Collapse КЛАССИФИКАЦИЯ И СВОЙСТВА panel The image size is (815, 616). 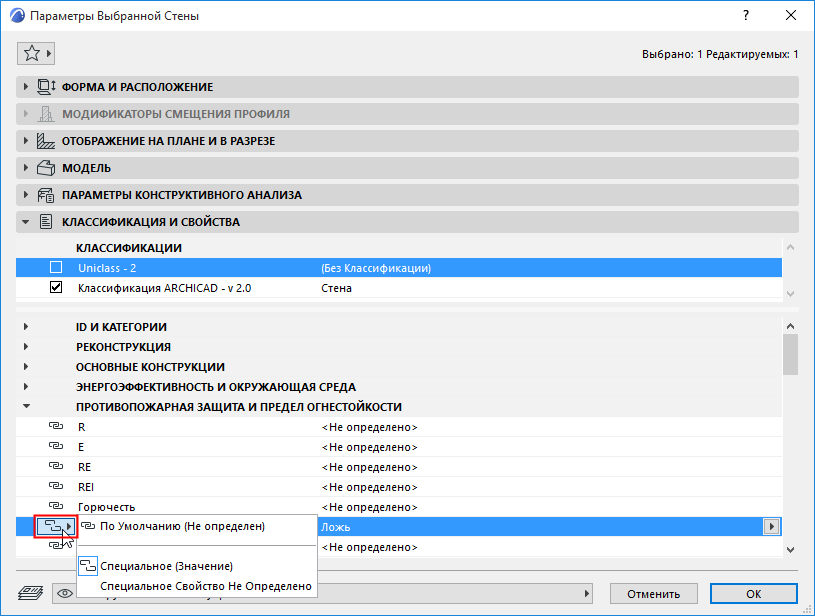[x=25, y=222]
